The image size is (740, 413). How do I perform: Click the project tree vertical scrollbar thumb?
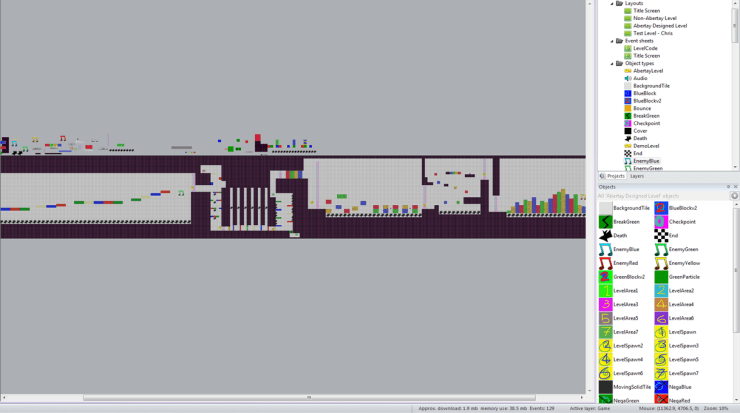click(735, 24)
